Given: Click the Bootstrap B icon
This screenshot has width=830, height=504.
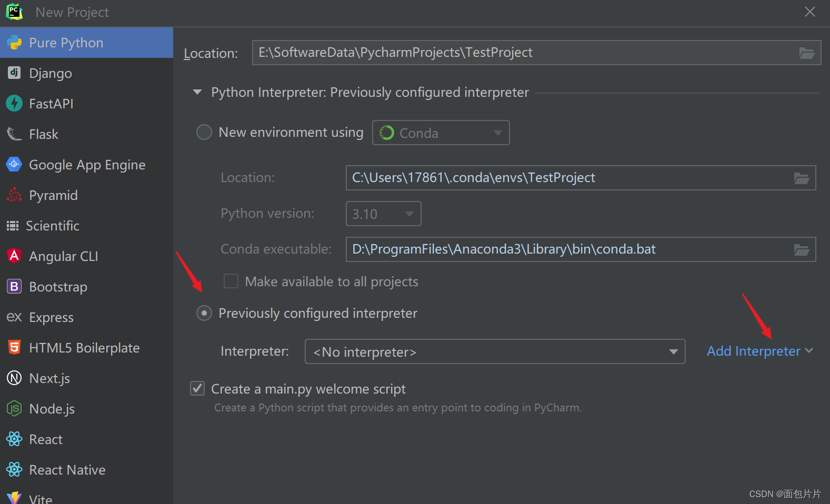Looking at the screenshot, I should [14, 286].
